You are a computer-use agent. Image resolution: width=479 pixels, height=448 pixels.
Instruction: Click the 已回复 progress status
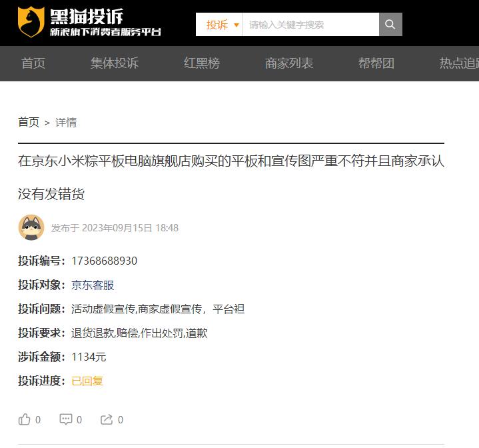click(x=87, y=381)
